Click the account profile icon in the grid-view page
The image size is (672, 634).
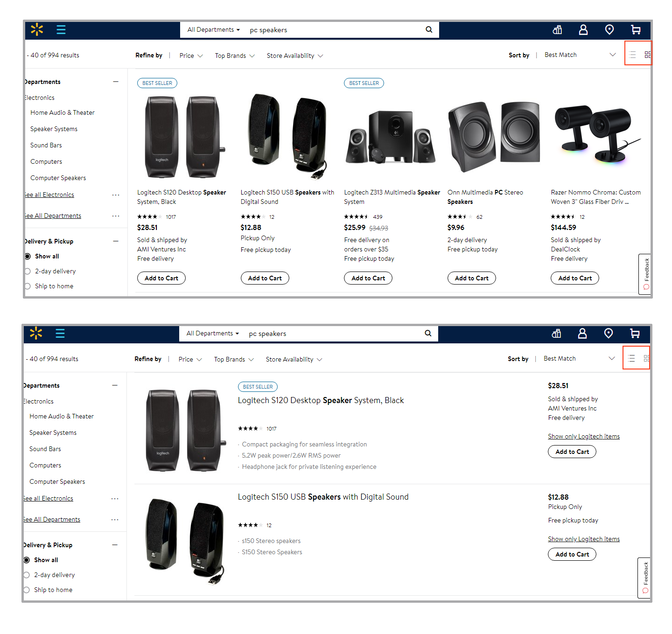(583, 30)
